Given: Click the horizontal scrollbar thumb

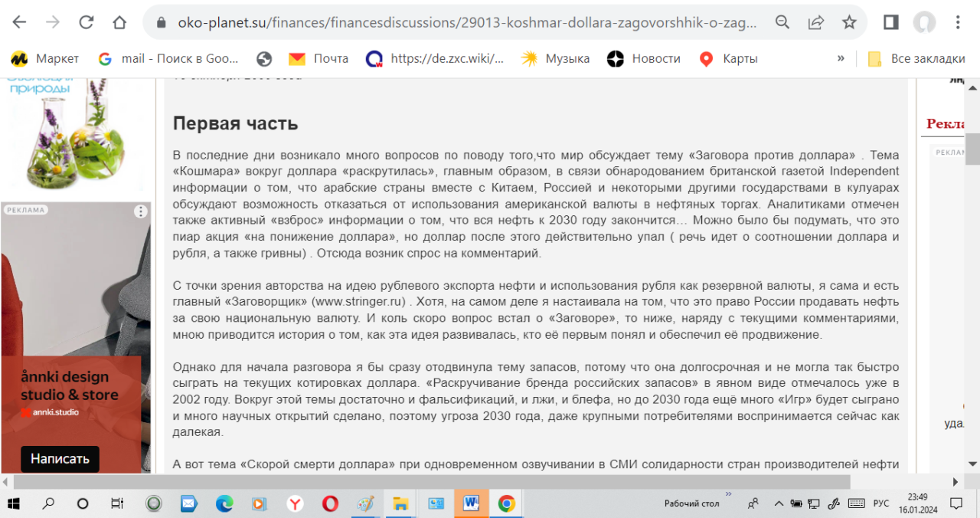Looking at the screenshot, I should pos(432,481).
